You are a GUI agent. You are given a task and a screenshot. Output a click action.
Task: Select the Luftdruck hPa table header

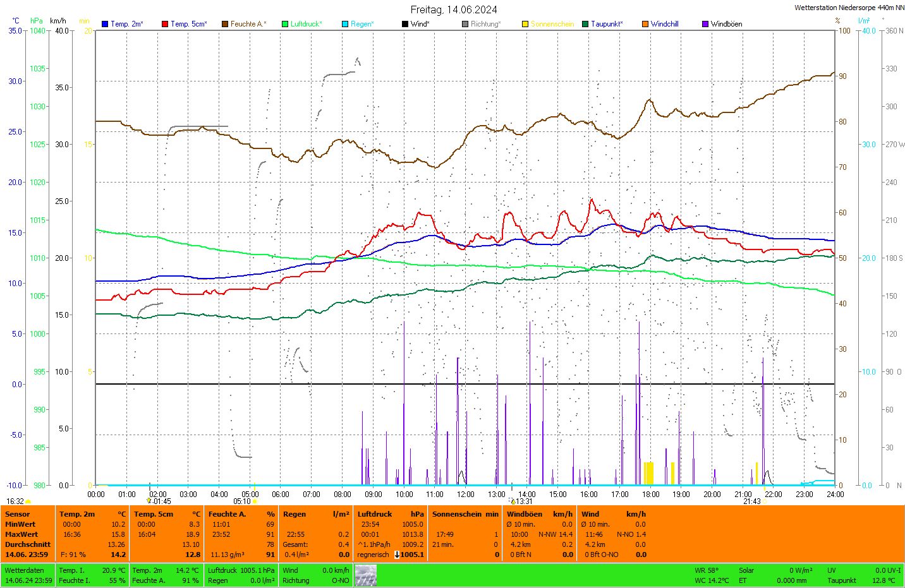click(391, 514)
